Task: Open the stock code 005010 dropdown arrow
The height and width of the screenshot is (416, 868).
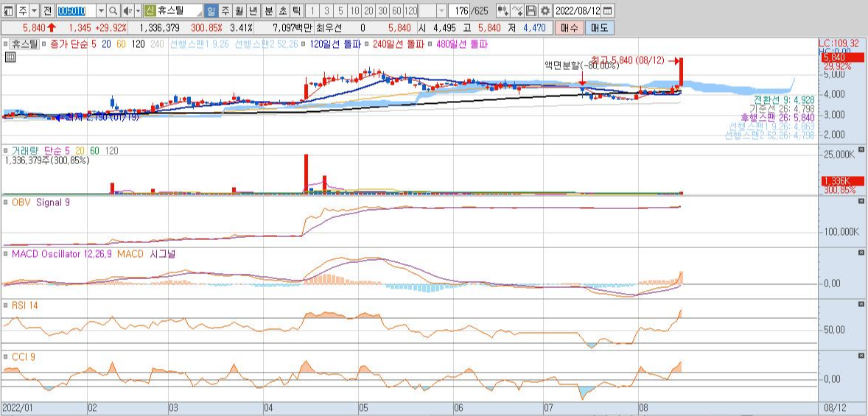Action: (x=101, y=10)
